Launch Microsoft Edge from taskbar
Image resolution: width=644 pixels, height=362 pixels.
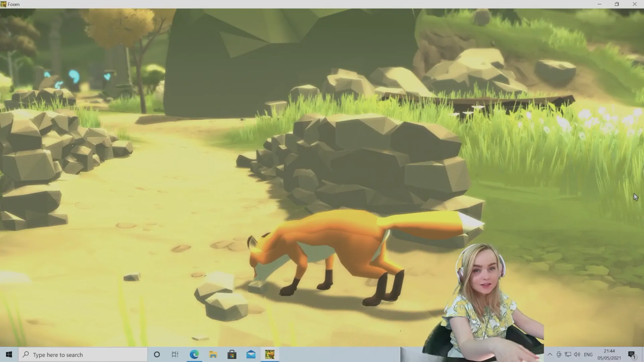click(x=194, y=355)
